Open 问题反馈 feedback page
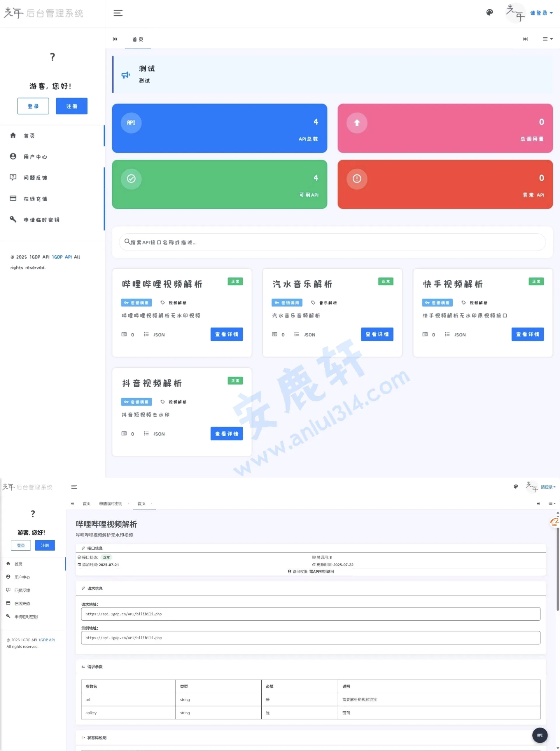560x751 pixels. 36,177
